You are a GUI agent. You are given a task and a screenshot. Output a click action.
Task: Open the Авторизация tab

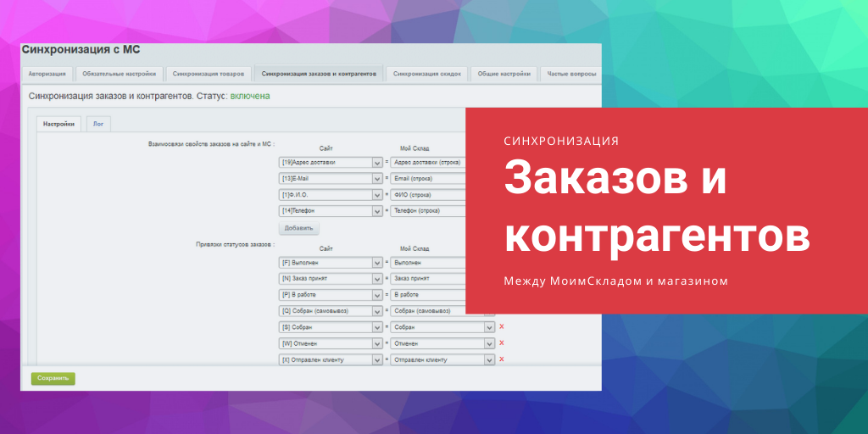pos(47,74)
